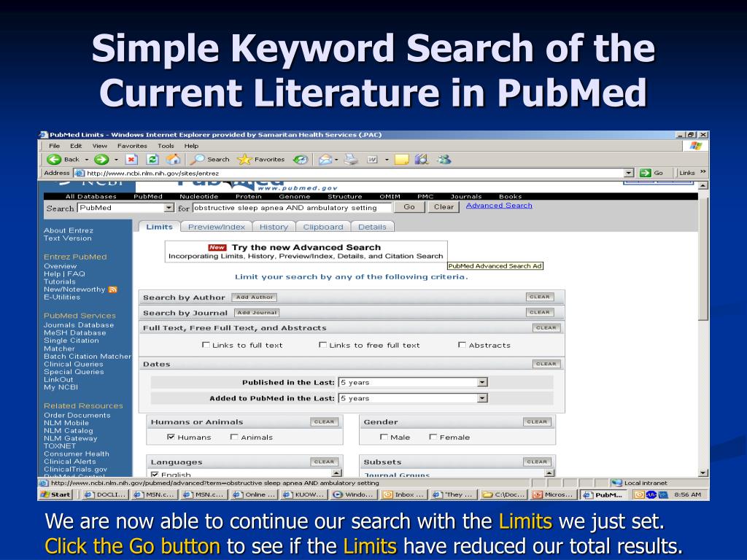
Task: Open the MeSH Database link
Action: [x=75, y=332]
